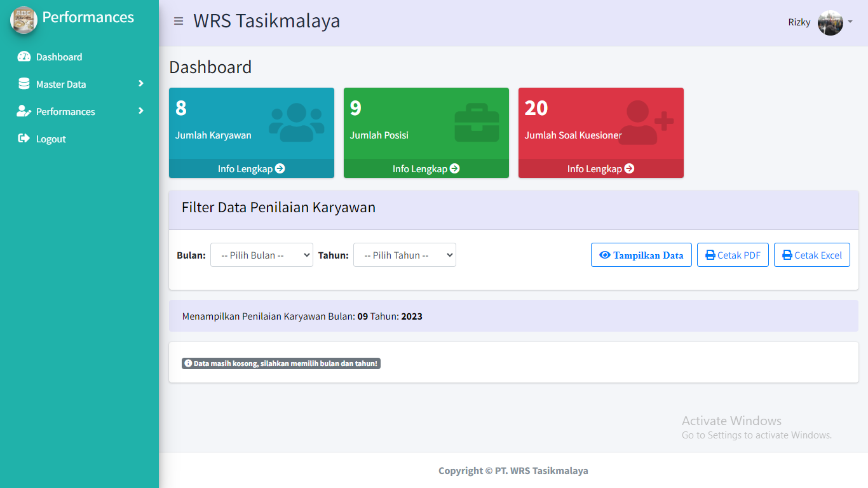The image size is (868, 488).
Task: Open the Pilih Bulan dropdown
Action: pos(261,255)
